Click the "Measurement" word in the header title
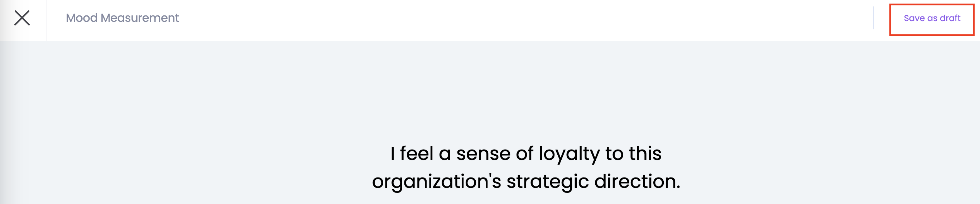Image resolution: width=980 pixels, height=204 pixels. click(140, 18)
